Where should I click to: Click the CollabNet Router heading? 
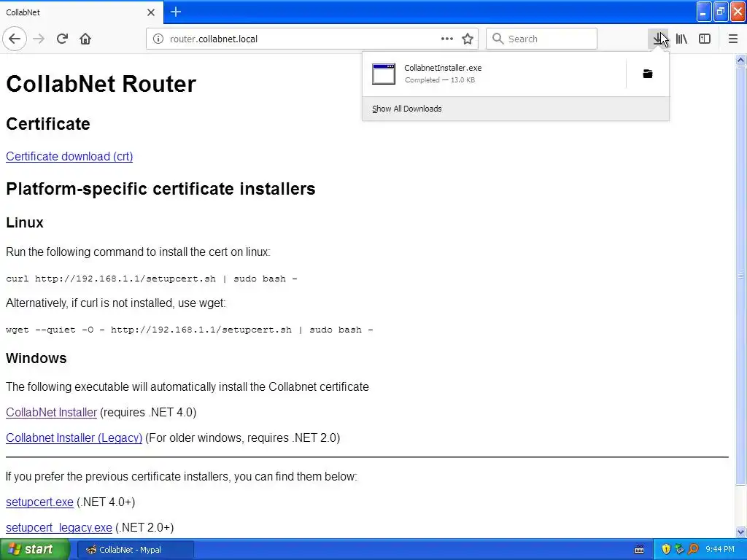pyautogui.click(x=101, y=84)
